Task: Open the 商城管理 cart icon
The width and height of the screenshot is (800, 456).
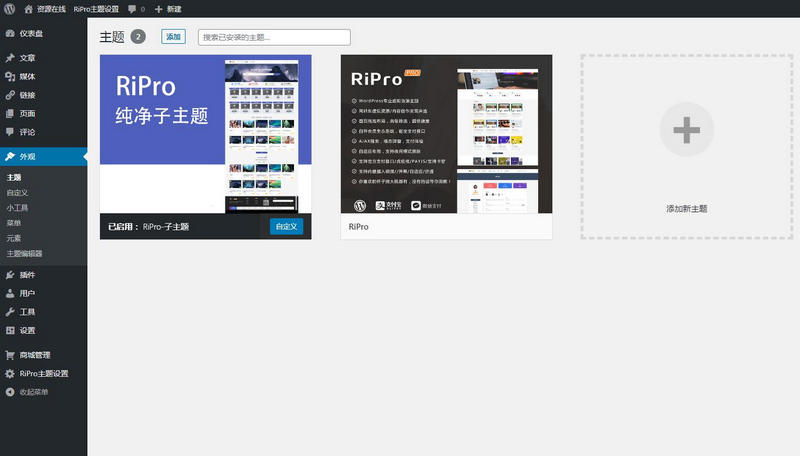Action: coord(10,355)
